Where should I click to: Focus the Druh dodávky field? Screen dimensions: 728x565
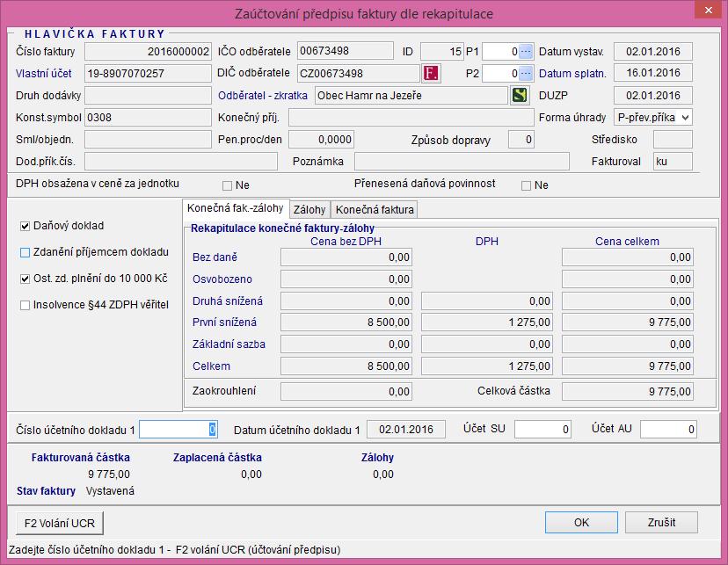tap(148, 96)
